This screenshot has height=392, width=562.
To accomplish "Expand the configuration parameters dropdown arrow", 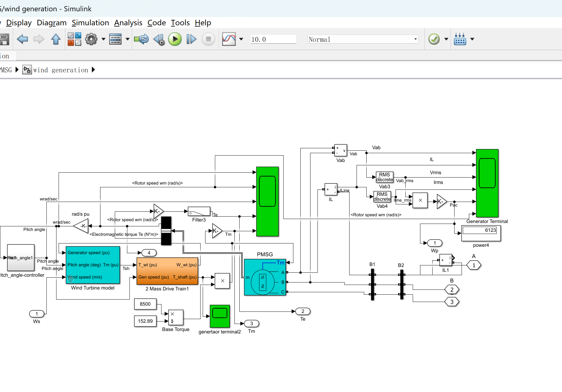I will pyautogui.click(x=103, y=39).
